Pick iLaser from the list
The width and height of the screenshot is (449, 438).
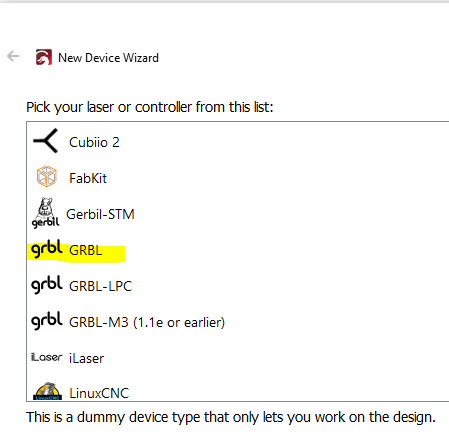tap(87, 359)
